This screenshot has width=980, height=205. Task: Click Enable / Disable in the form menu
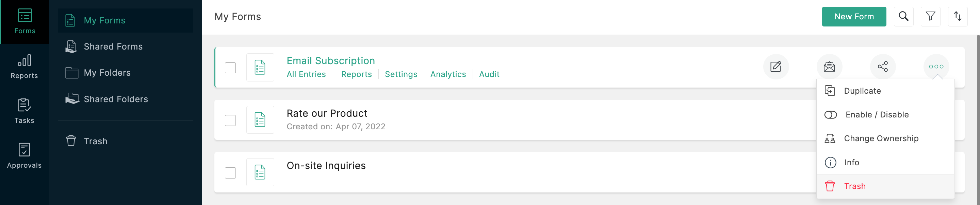pos(877,115)
